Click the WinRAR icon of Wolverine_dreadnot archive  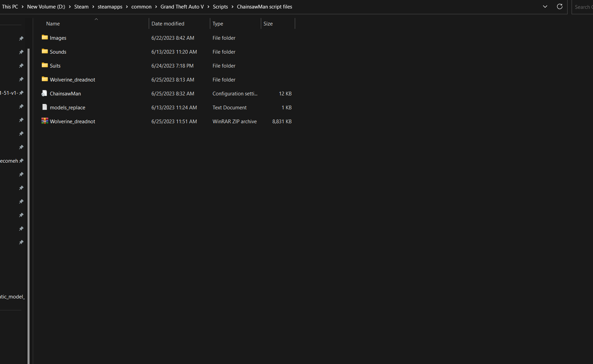tap(44, 121)
